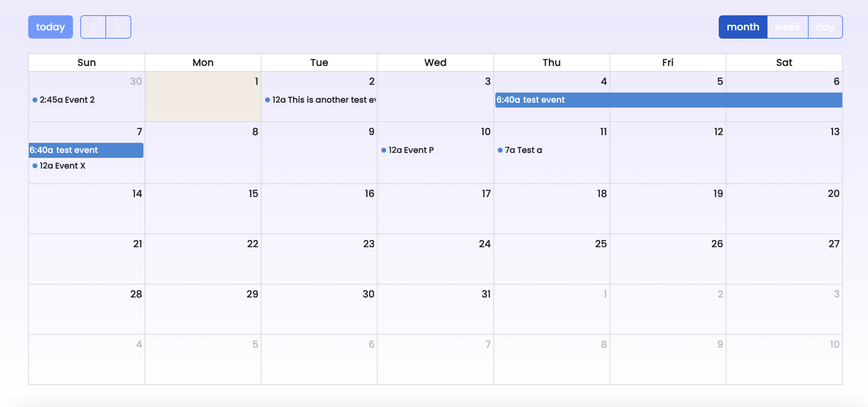Click the Wed column header
Image resolution: width=868 pixels, height=407 pixels.
[x=435, y=63]
